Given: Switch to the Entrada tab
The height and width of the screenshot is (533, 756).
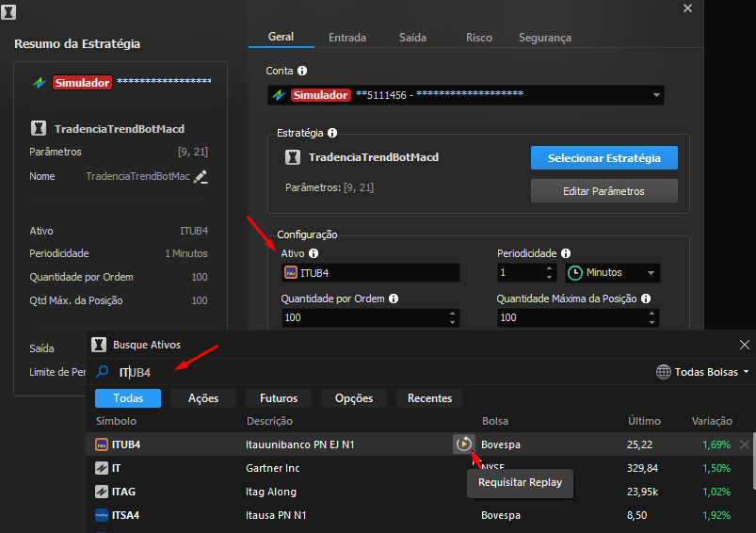Looking at the screenshot, I should pos(347,38).
